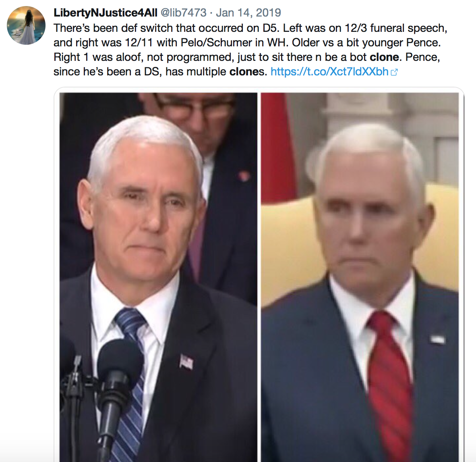The width and height of the screenshot is (476, 462).
Task: Open the LibertyNJustice4All profile avatar
Action: coord(26,25)
